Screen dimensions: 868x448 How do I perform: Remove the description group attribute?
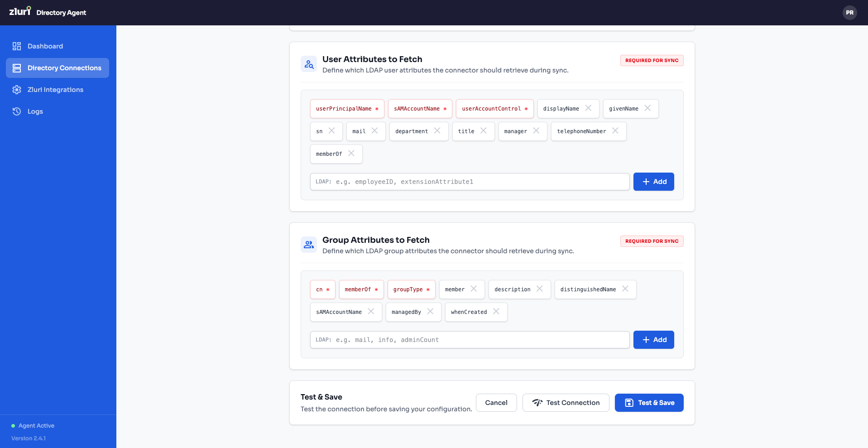point(539,289)
